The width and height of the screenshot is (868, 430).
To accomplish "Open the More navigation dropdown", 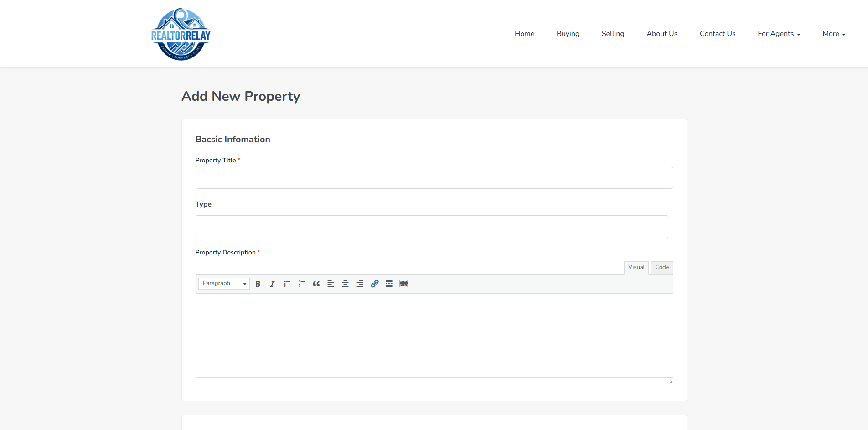I will pos(833,34).
